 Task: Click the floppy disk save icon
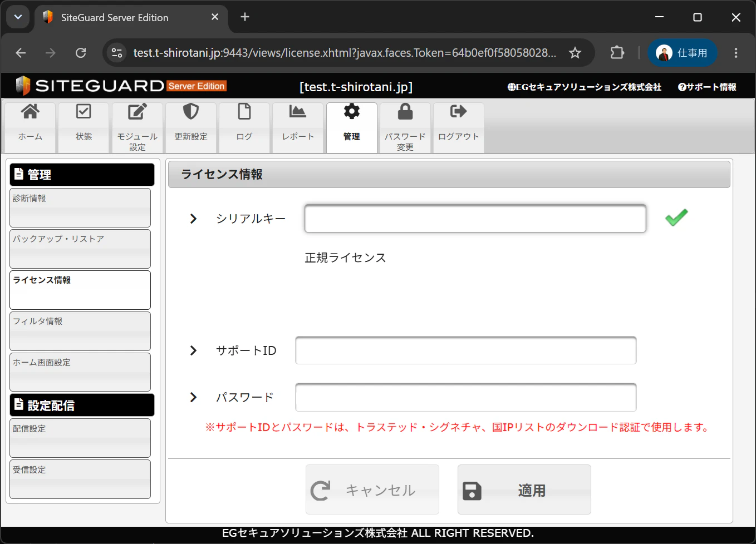472,491
